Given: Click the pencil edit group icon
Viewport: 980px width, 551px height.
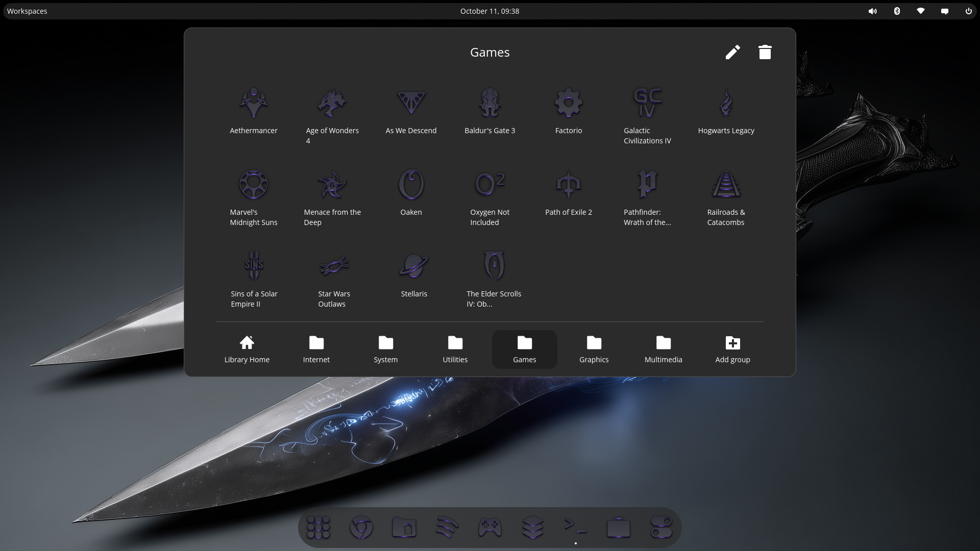Looking at the screenshot, I should (x=732, y=52).
